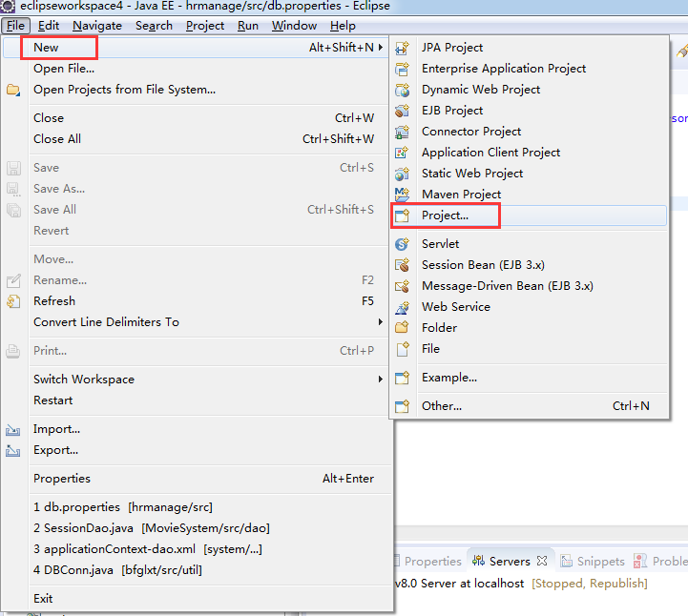Click the Servlet icon
The height and width of the screenshot is (616, 688).
(402, 244)
